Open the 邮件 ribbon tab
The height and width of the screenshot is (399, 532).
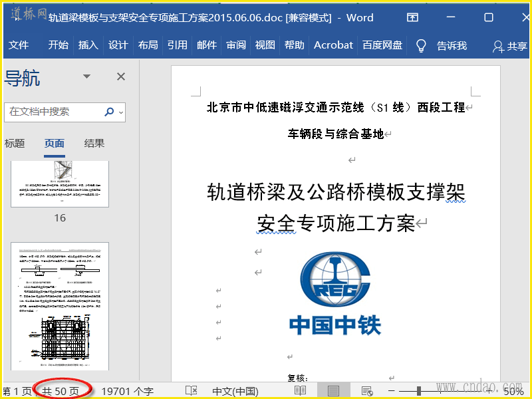click(x=207, y=45)
